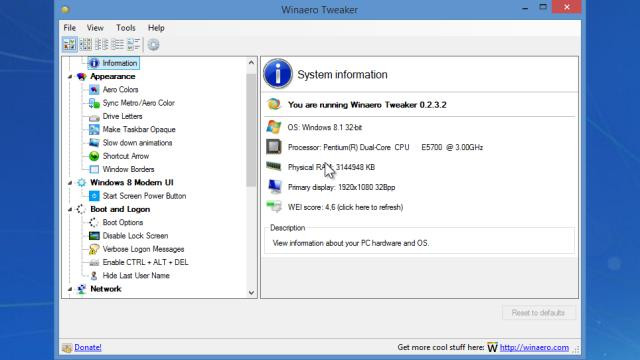Click the WEI score icon
Viewport: 640px width, 360px height.
[x=274, y=206]
